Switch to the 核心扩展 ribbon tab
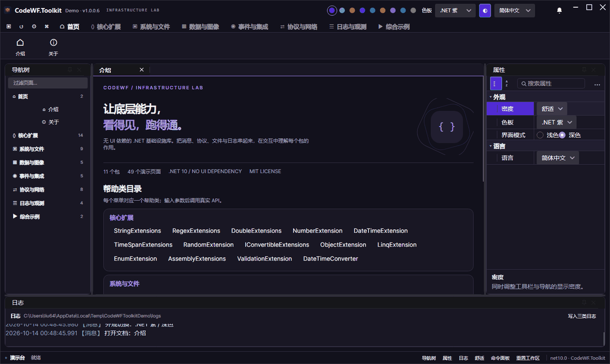 [x=106, y=27]
